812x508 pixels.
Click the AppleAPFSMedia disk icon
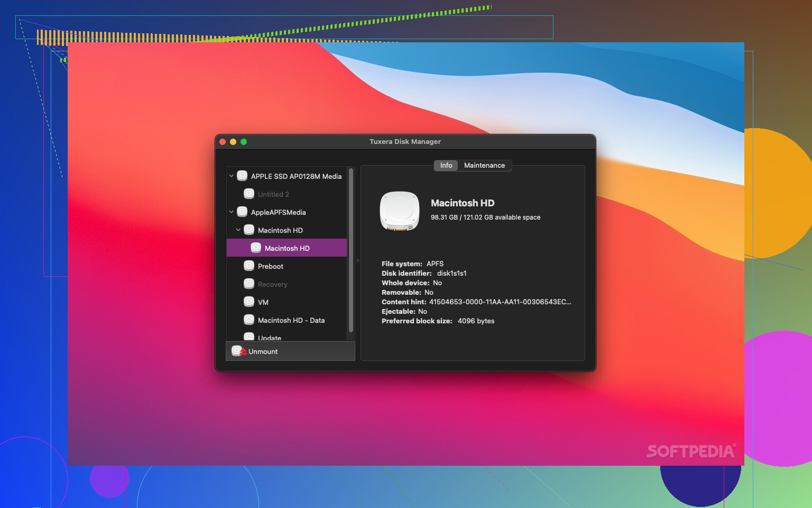coord(242,212)
